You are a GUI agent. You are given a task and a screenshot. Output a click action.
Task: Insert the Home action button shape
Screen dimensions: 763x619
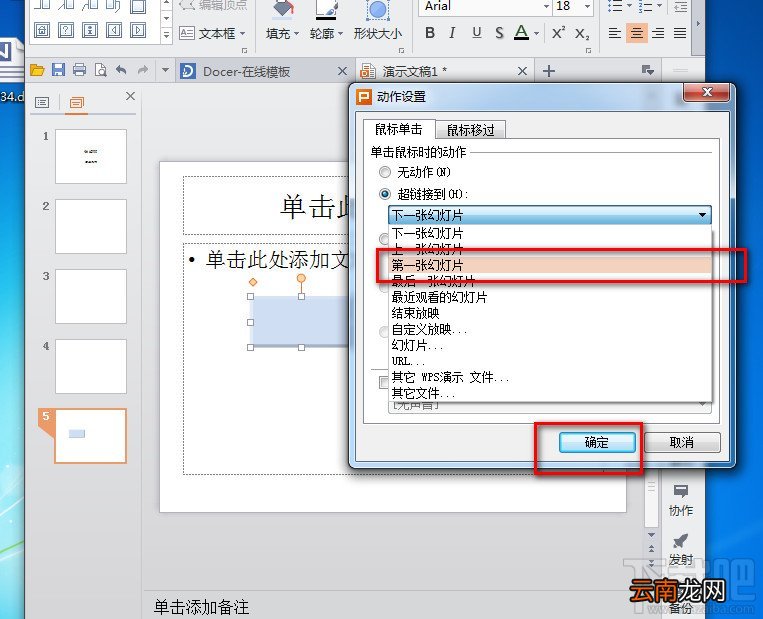(42, 31)
